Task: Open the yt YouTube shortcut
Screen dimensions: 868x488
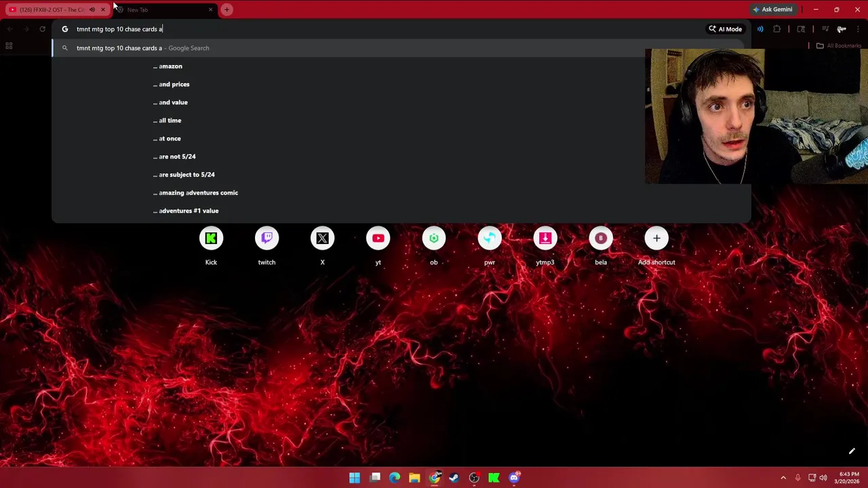Action: (x=378, y=239)
